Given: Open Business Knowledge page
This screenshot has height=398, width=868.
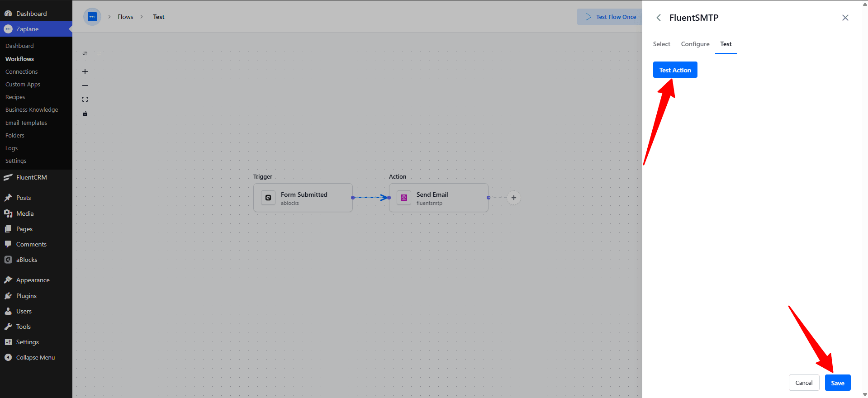Looking at the screenshot, I should (x=32, y=109).
